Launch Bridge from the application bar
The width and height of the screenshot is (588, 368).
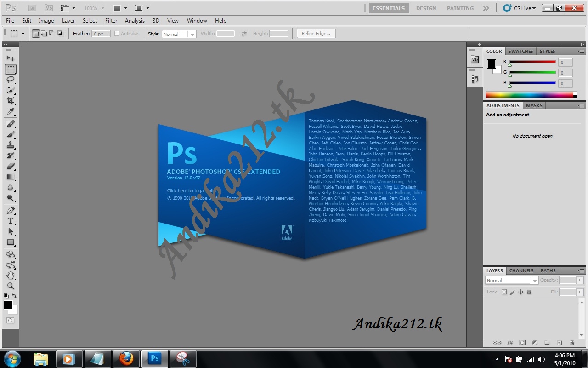click(x=32, y=8)
